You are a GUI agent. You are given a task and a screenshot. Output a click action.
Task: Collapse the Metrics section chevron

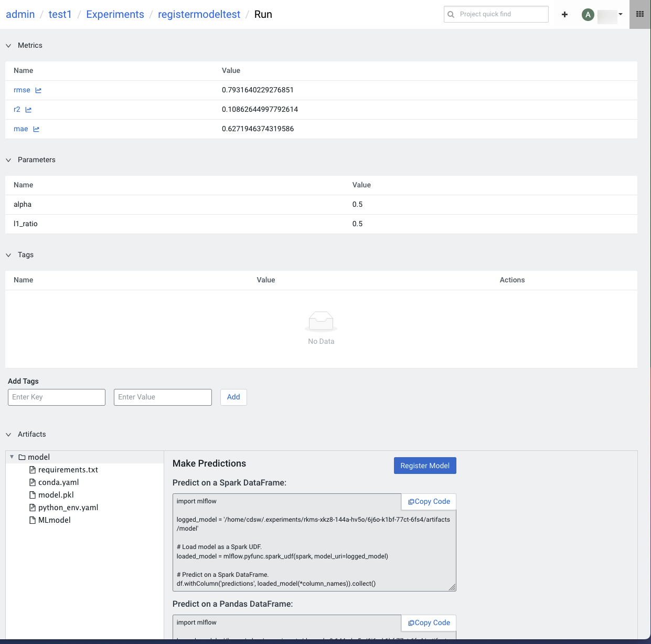(x=8, y=45)
